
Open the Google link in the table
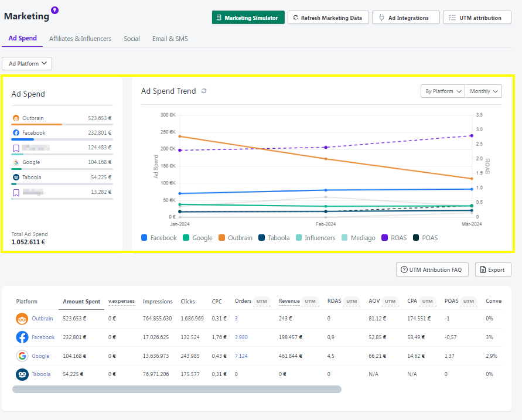point(40,356)
